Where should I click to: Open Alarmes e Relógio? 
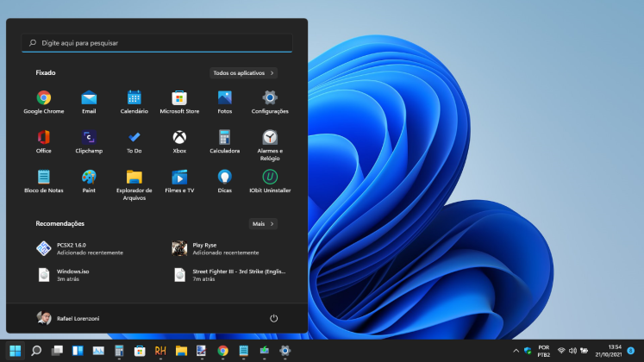pyautogui.click(x=270, y=146)
